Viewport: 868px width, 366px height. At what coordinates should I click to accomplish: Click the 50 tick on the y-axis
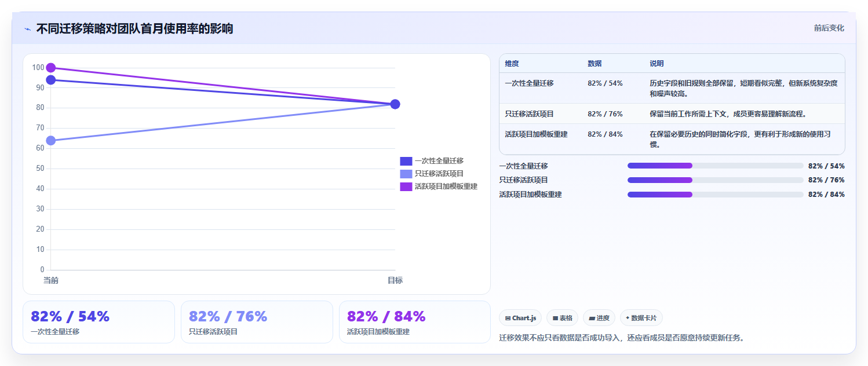pyautogui.click(x=40, y=169)
